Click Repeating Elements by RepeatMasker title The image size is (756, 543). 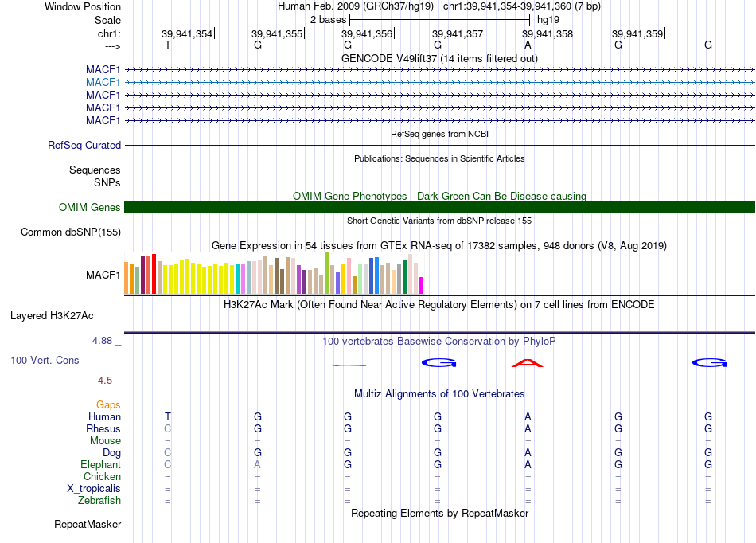click(439, 513)
